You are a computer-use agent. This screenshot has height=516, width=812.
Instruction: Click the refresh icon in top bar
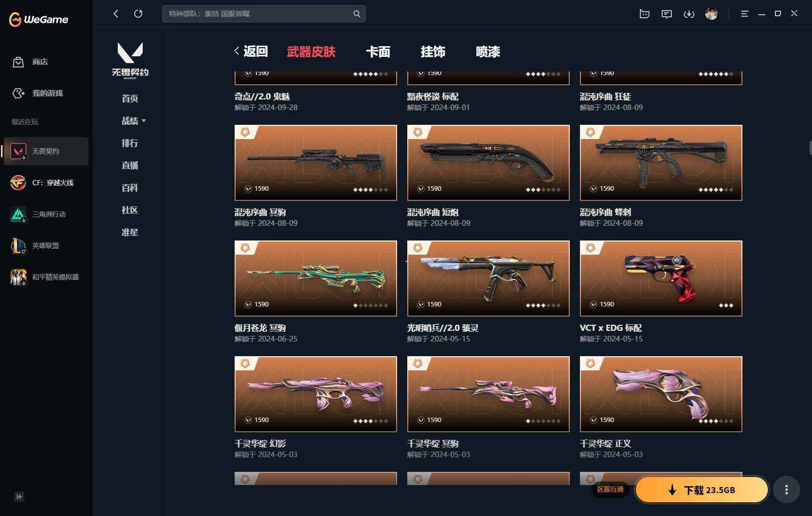pos(138,14)
